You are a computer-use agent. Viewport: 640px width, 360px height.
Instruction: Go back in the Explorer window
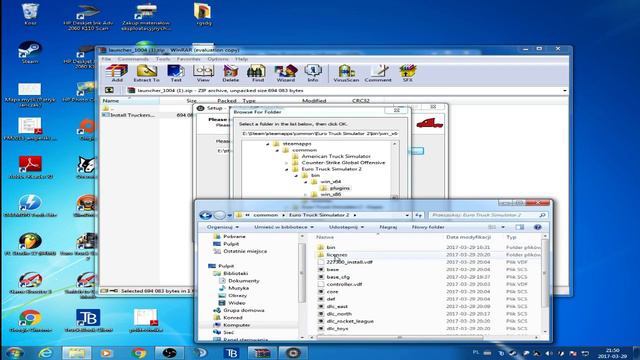205,215
